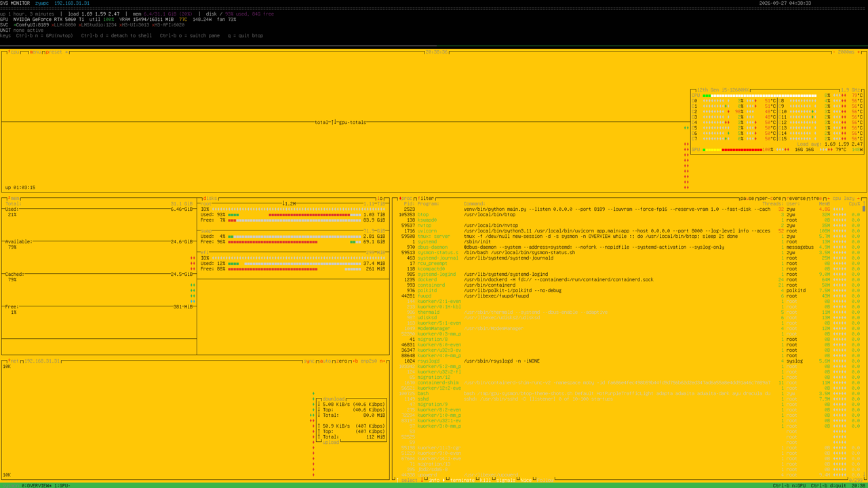Increase update interval with plus sign
The height and width of the screenshot is (488, 868).
pyautogui.click(x=859, y=52)
